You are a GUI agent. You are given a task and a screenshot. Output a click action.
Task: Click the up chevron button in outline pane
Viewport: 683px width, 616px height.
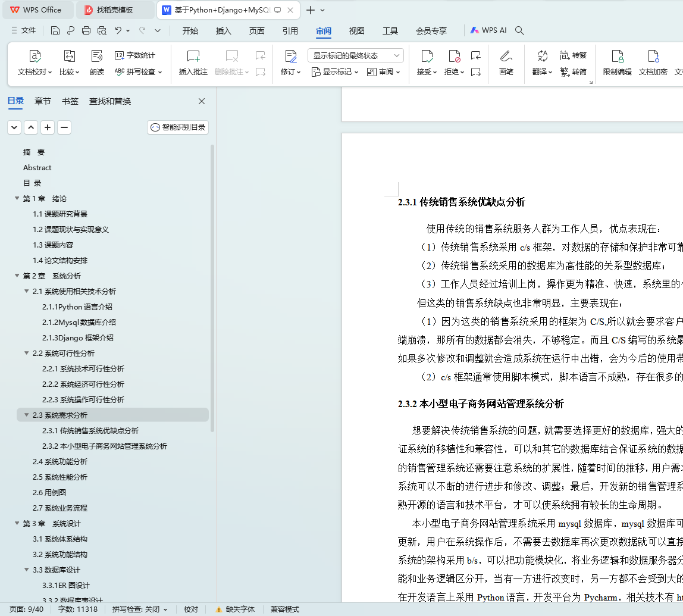click(31, 127)
